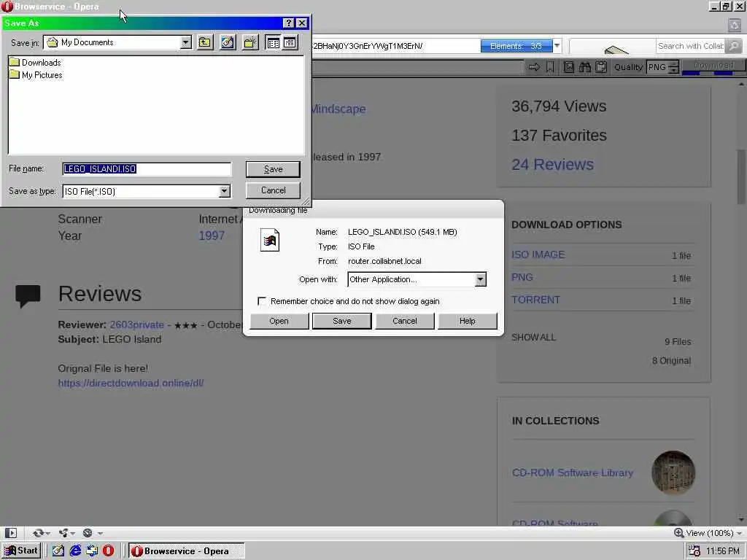Viewport: 747px width, 560px height.
Task: Click the forward arrow toolbar icon
Action: click(x=534, y=67)
